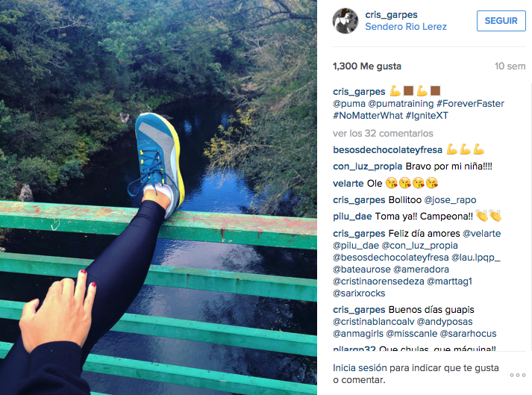This screenshot has height=395, width=532.
Task: Open the Sendero Rio Lerez location link
Action: point(406,27)
